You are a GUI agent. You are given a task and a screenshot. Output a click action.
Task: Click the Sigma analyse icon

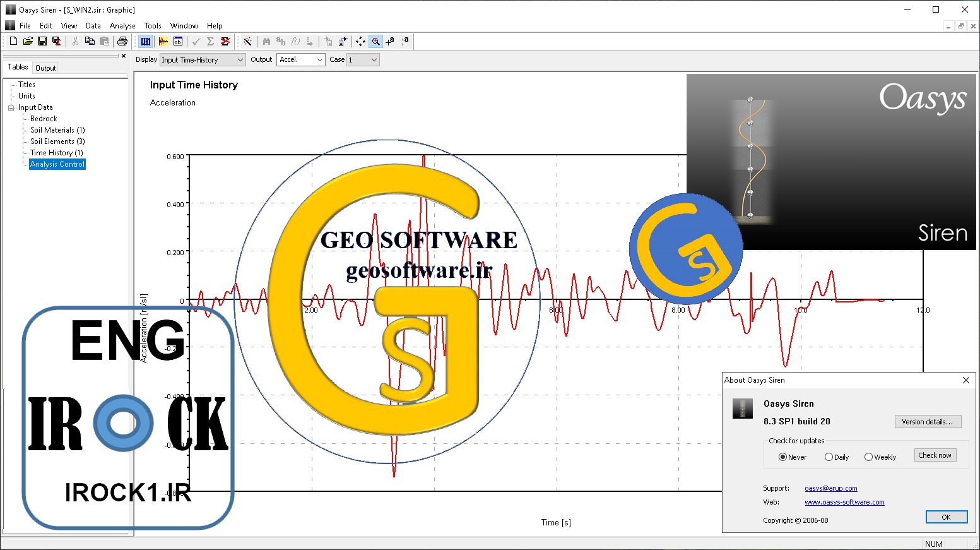click(210, 41)
